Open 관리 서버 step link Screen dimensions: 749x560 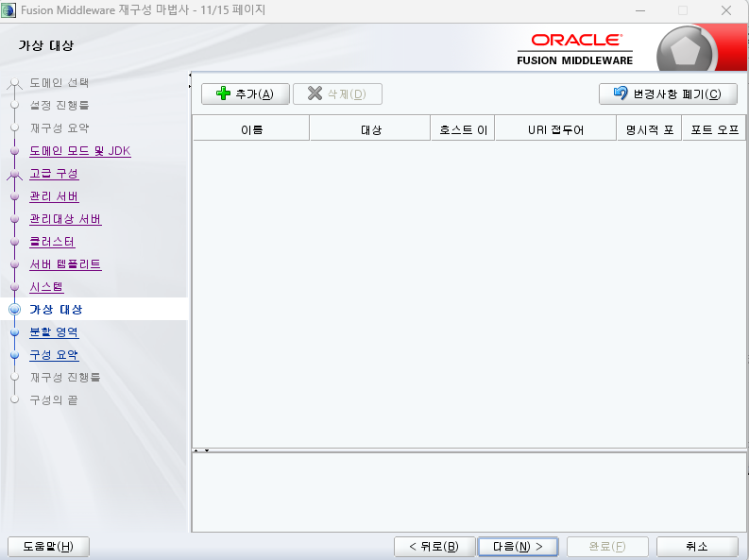pos(54,196)
